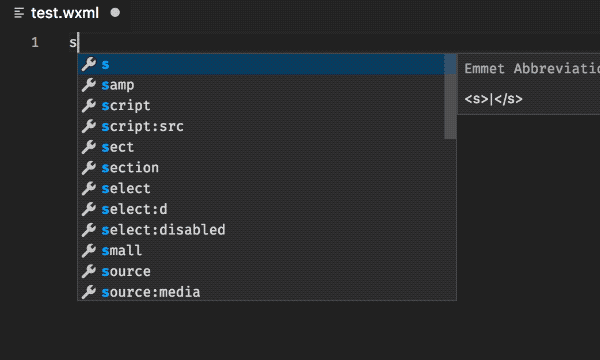This screenshot has height=360, width=600.
Task: Select the 'source' completion item
Action: tap(261, 271)
